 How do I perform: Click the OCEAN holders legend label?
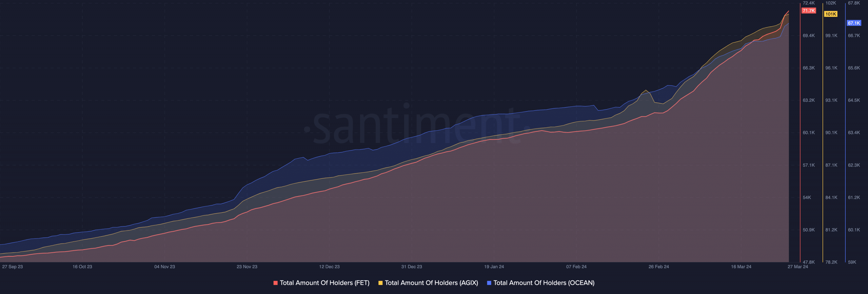click(x=544, y=283)
